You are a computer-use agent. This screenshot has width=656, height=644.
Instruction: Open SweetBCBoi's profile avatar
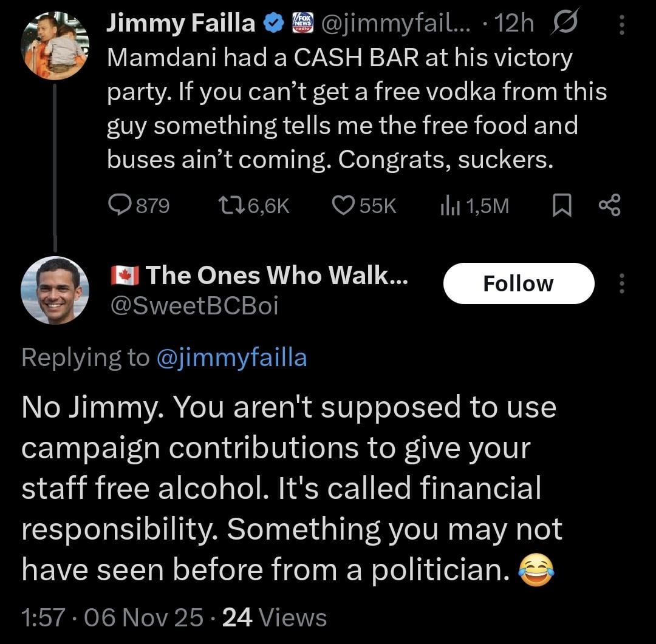click(x=55, y=290)
